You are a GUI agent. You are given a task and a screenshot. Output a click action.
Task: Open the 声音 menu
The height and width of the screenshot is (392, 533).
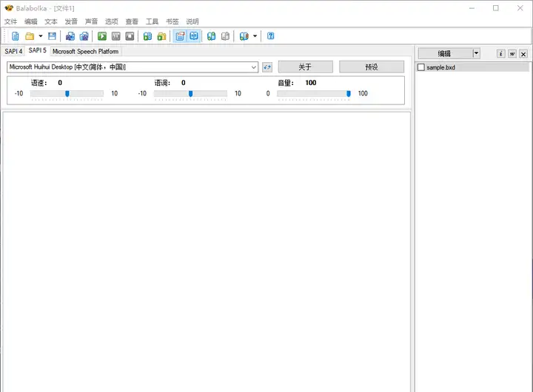pos(91,21)
